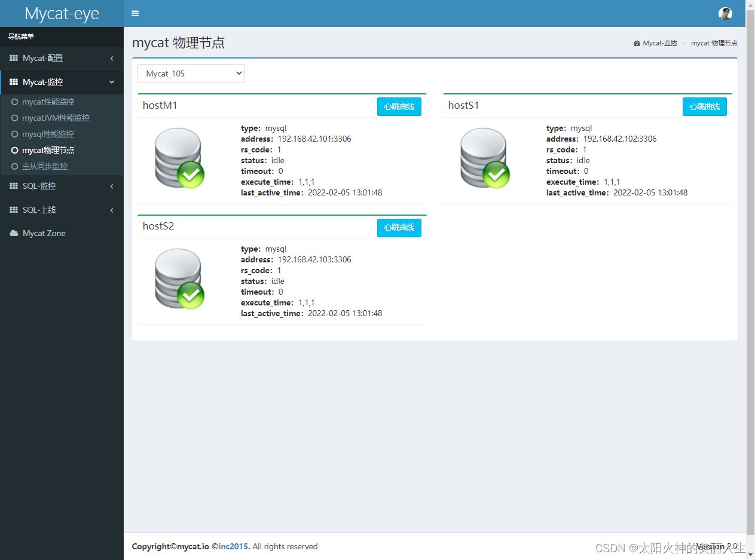Click circle icon next to mysql性能监控
The image size is (755, 560).
point(15,134)
